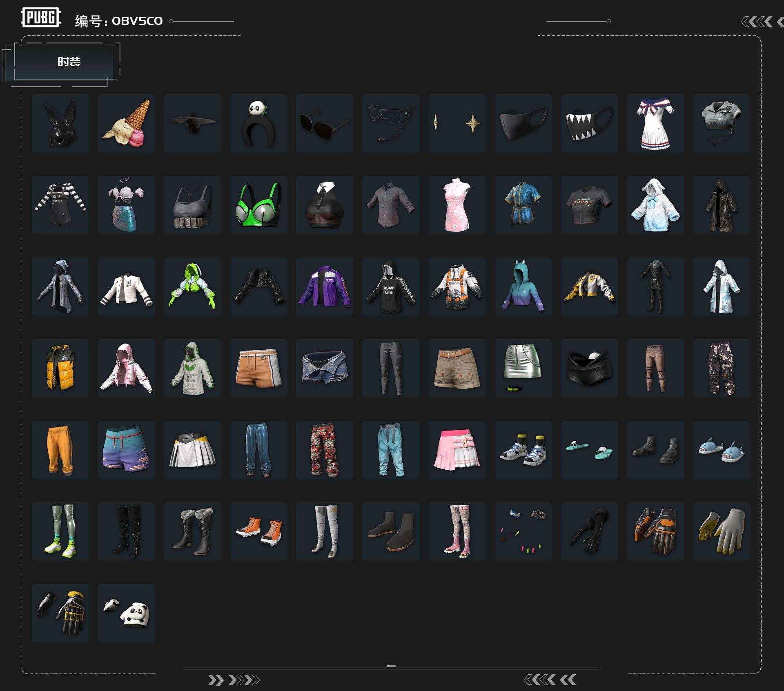Select the white varsity jacket with medals
This screenshot has height=691, width=784.
(x=126, y=287)
